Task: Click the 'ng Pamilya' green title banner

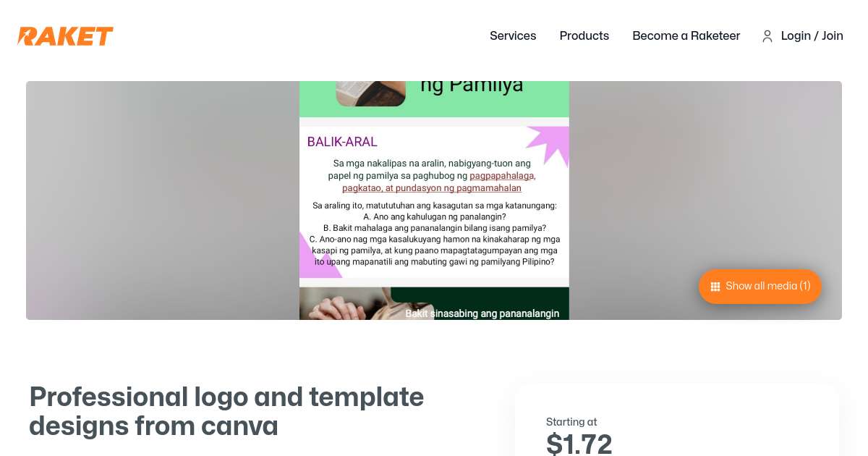Action: click(434, 99)
